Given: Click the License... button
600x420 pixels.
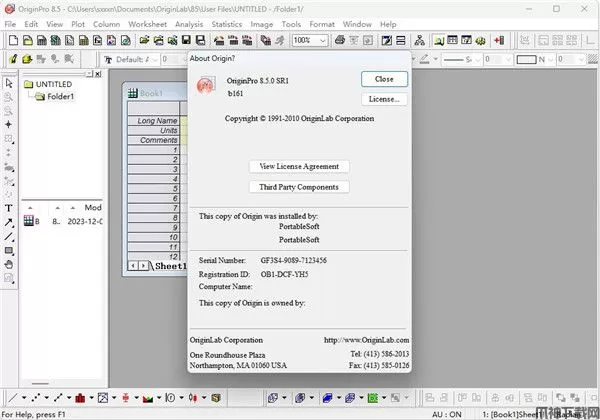Looking at the screenshot, I should tap(383, 99).
